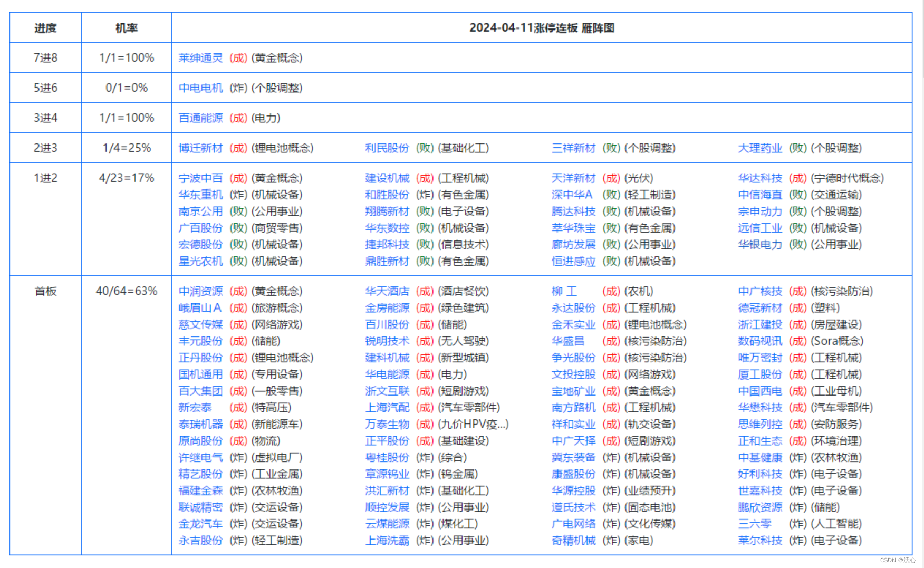Open the 莱绅通灵 stock link
924x568 pixels.
[x=200, y=58]
